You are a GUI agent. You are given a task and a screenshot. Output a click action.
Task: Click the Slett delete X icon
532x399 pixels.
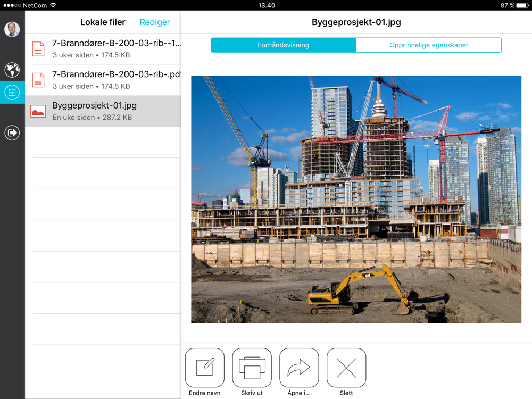pyautogui.click(x=346, y=368)
